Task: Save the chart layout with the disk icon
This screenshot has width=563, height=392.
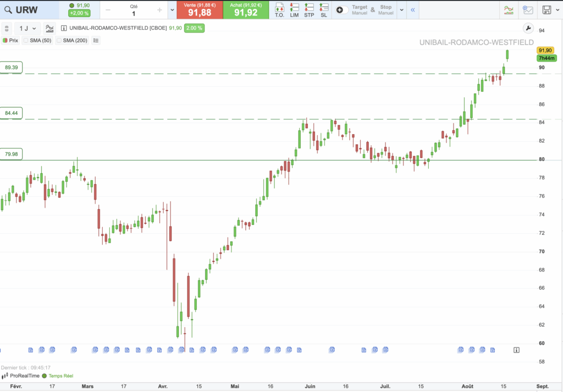Action: [x=546, y=10]
